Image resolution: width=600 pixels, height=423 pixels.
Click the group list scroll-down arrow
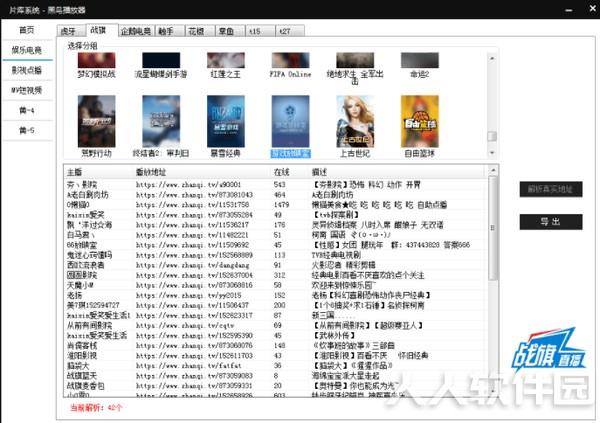coord(492,153)
